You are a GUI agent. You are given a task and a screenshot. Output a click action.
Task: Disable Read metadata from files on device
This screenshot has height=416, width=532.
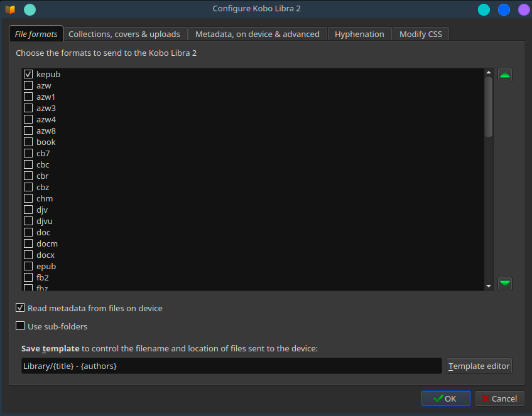(20, 308)
